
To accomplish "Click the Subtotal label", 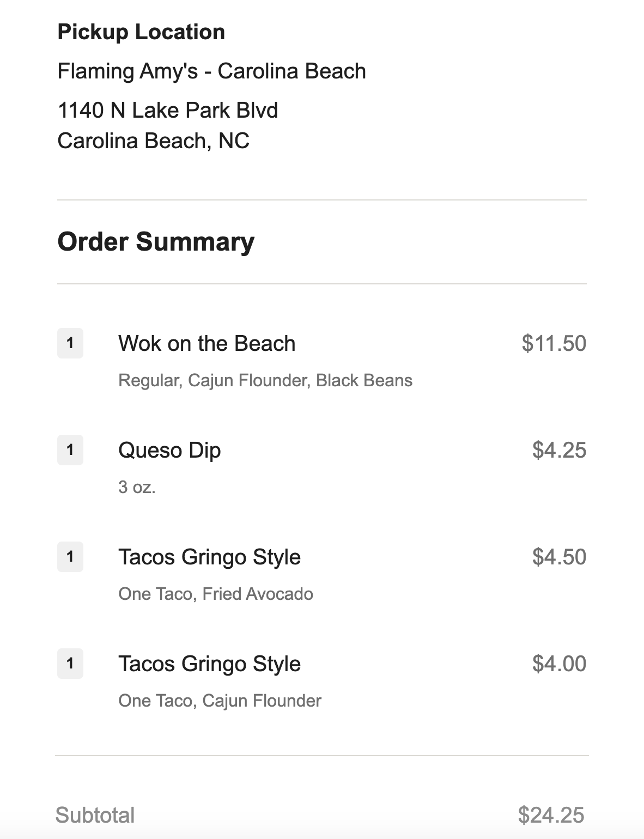I will coord(95,815).
